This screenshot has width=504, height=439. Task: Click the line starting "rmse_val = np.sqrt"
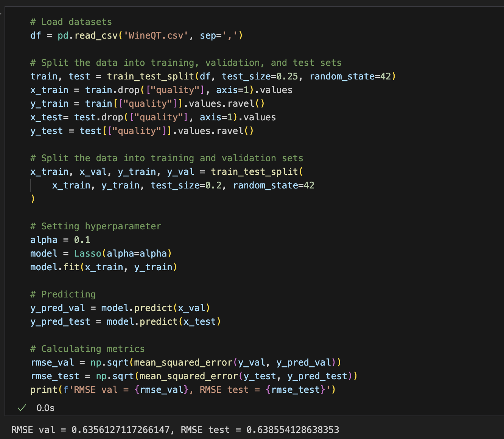tap(186, 363)
